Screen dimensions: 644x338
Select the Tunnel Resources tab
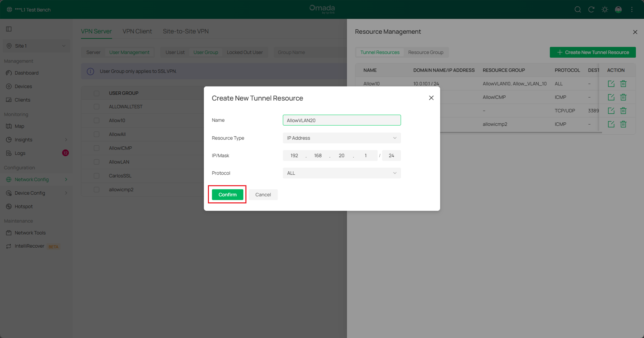pyautogui.click(x=380, y=52)
